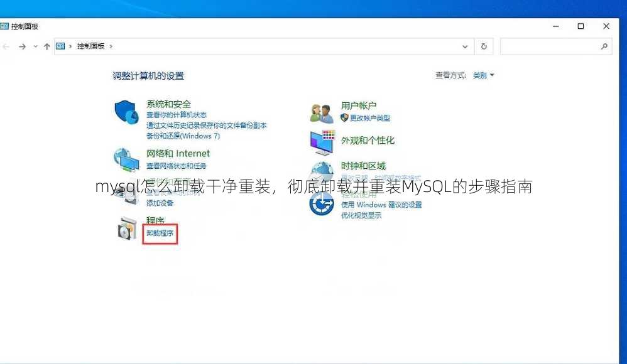Expand the address bar history dropdown
This screenshot has width=627, height=364.
[465, 46]
